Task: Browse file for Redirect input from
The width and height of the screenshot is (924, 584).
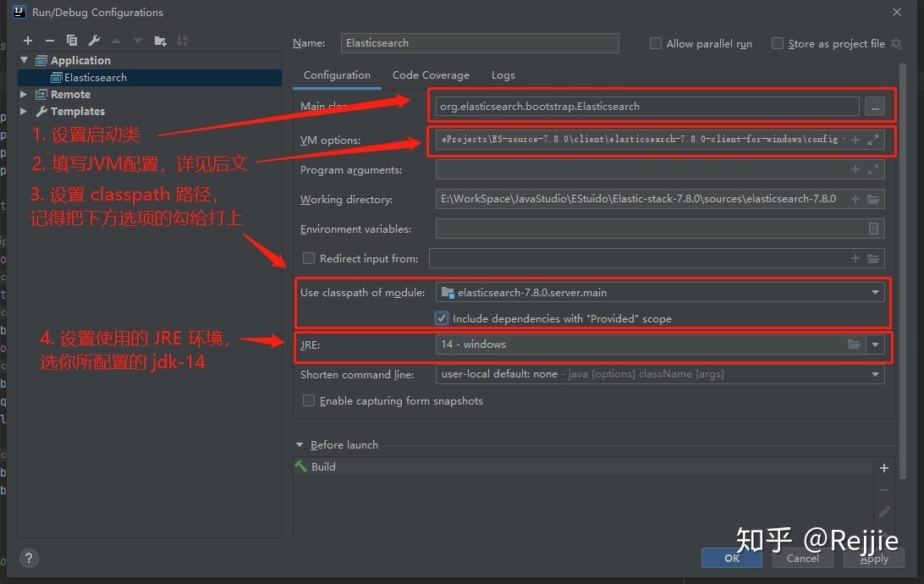Action: coord(873,258)
